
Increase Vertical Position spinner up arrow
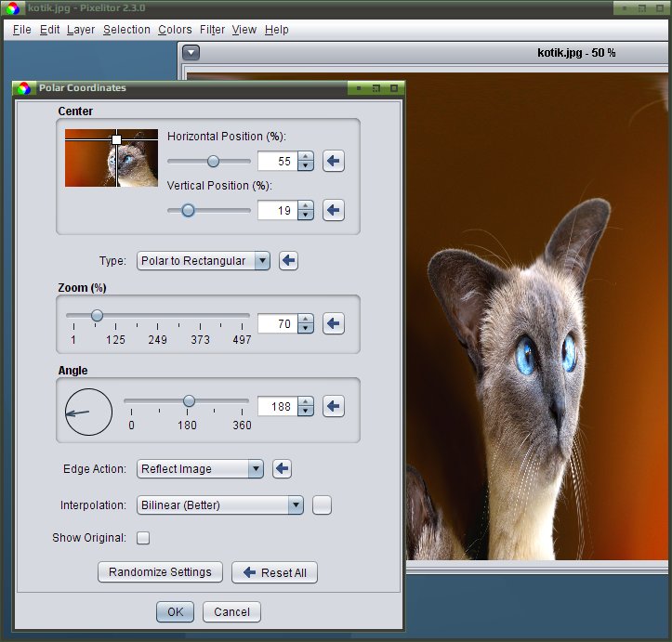coord(306,205)
